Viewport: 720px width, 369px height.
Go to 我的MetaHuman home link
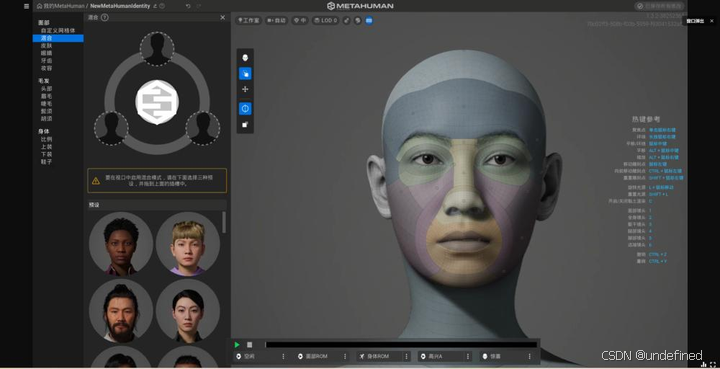[x=61, y=6]
